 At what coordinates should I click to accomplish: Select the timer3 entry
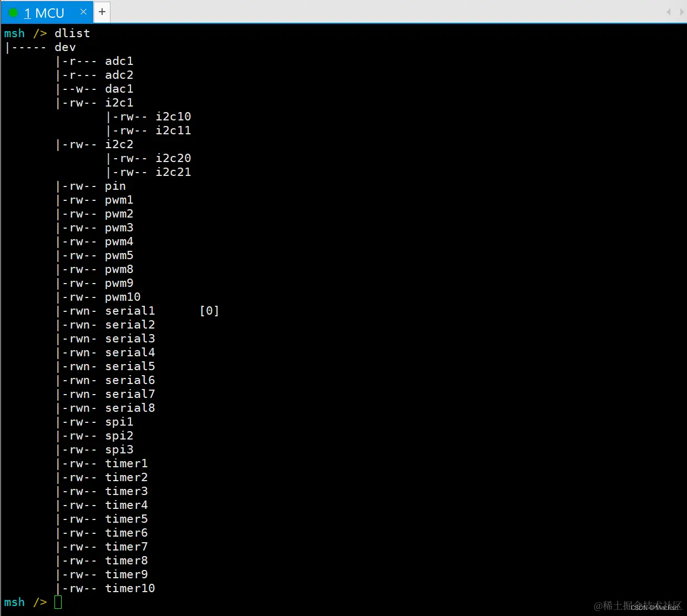click(127, 491)
